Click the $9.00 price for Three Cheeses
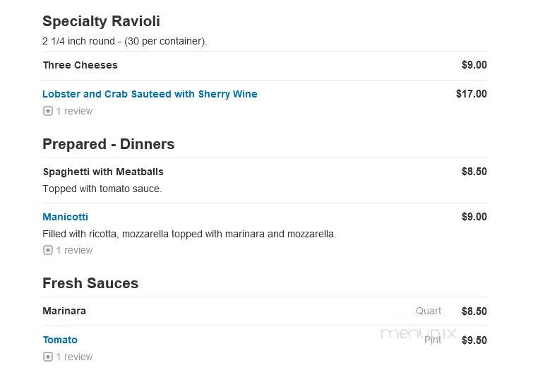 pos(474,65)
